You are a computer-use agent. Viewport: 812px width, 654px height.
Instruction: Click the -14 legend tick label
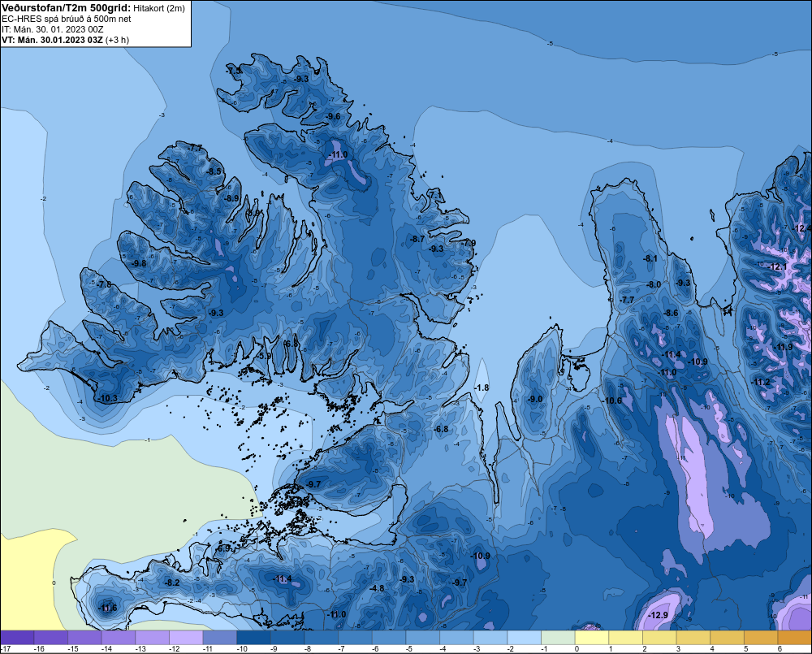[x=106, y=649]
